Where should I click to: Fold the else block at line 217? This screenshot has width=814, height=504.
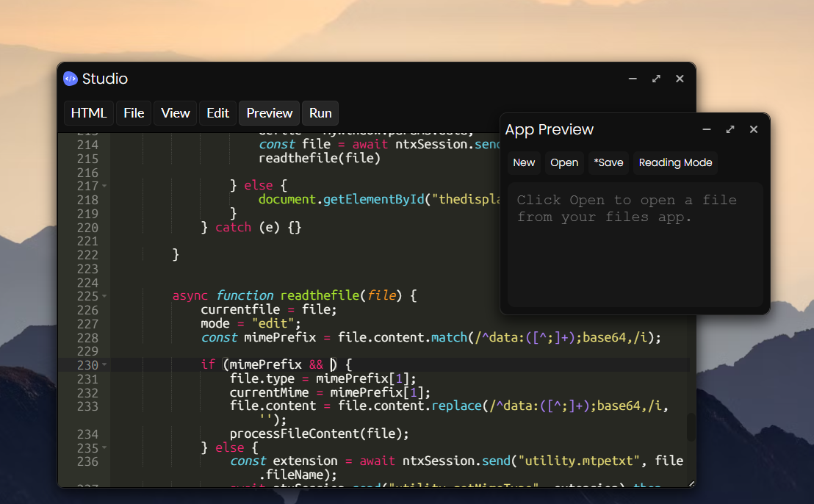pyautogui.click(x=104, y=187)
